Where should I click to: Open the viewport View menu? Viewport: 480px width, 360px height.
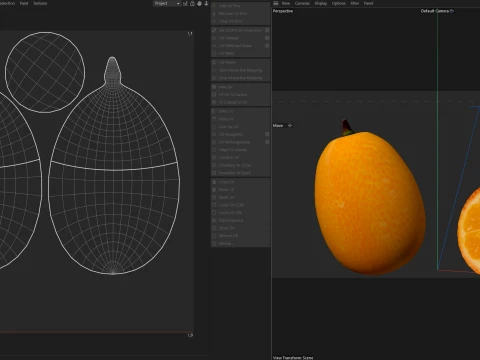[x=286, y=3]
